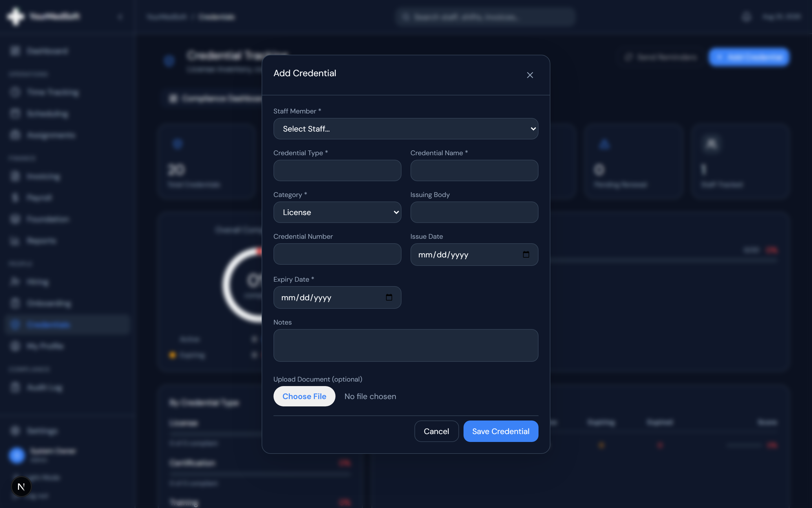The width and height of the screenshot is (812, 508).
Task: Cancel the Add Credential form
Action: (x=436, y=432)
